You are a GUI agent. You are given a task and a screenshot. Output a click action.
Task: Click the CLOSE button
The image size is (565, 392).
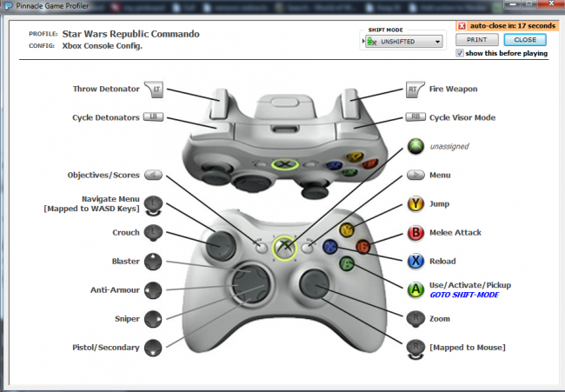(525, 40)
